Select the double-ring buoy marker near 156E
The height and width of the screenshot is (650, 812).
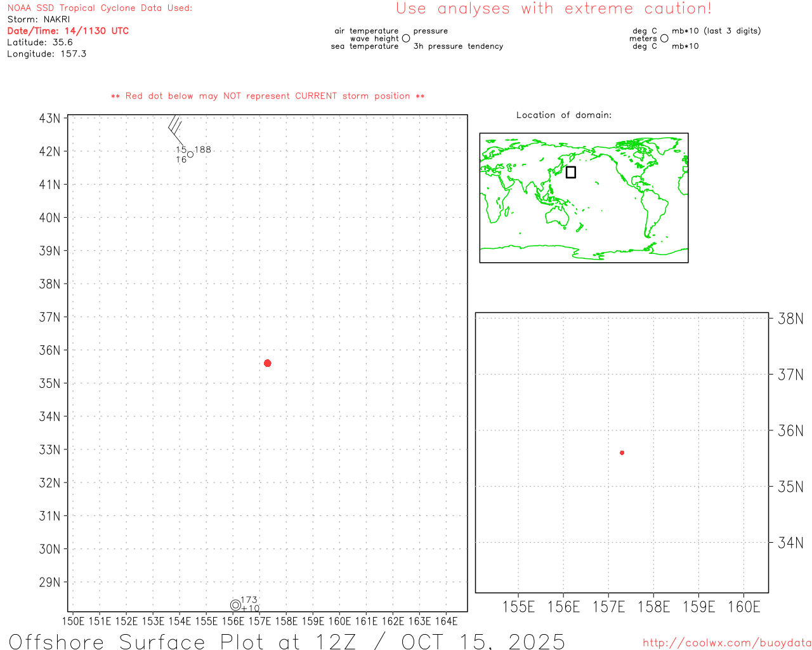click(x=235, y=605)
